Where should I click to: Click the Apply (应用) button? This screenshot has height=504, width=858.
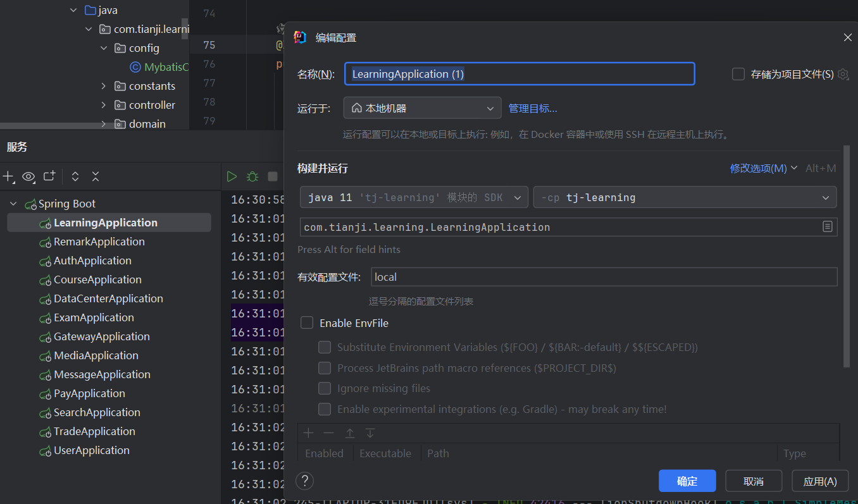point(820,481)
